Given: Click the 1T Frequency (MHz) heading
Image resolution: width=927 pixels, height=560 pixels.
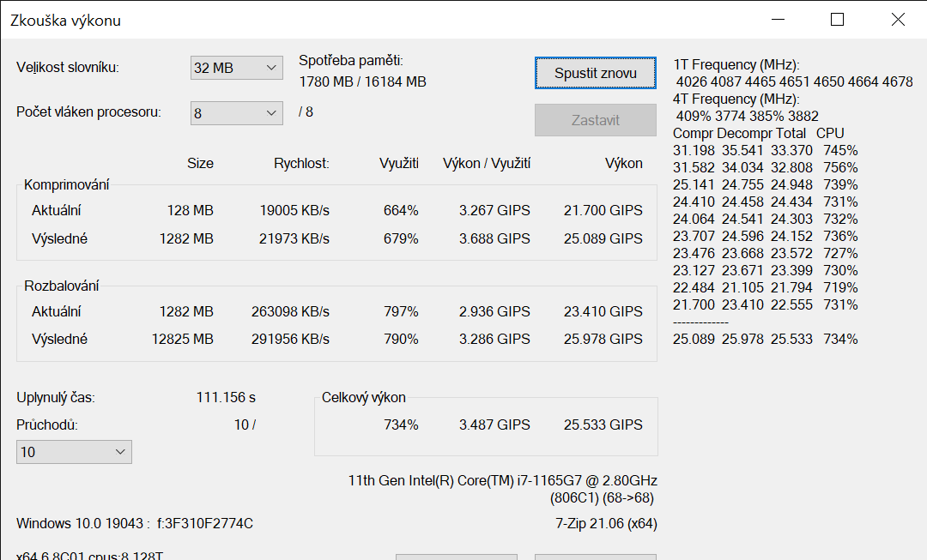Looking at the screenshot, I should tap(736, 65).
